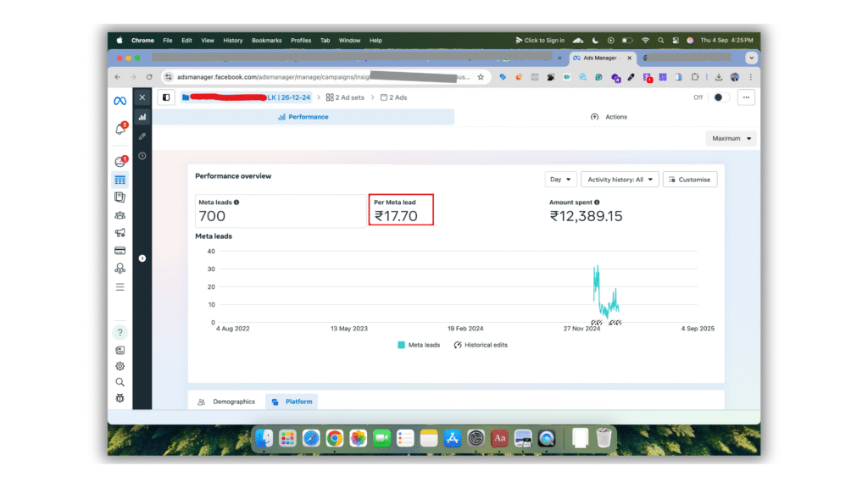The height and width of the screenshot is (488, 868).
Task: Open the Audiences people icon in sidebar
Action: click(x=120, y=215)
